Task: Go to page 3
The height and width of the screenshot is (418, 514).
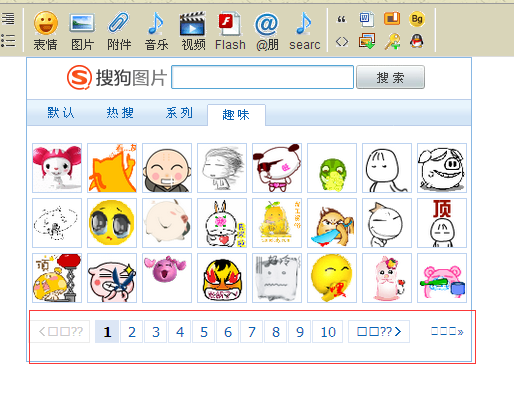Action: click(156, 332)
